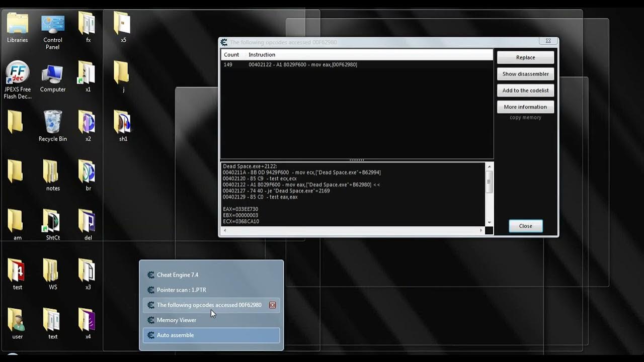Viewport: 644px width, 362px height.
Task: Click the Cheat Engine icon in dialog title bar
Action: [224, 42]
